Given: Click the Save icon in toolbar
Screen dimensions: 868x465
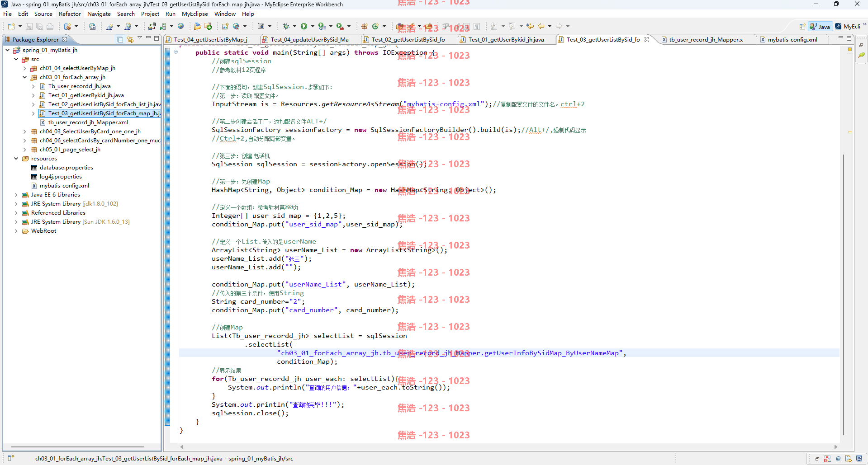Looking at the screenshot, I should pos(29,27).
